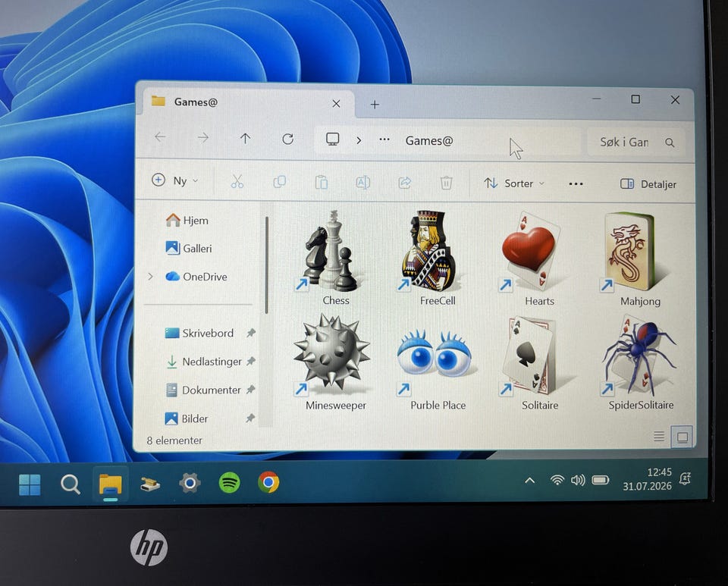The height and width of the screenshot is (586, 728).
Task: Click the Copy icon in toolbar
Action: (x=280, y=181)
